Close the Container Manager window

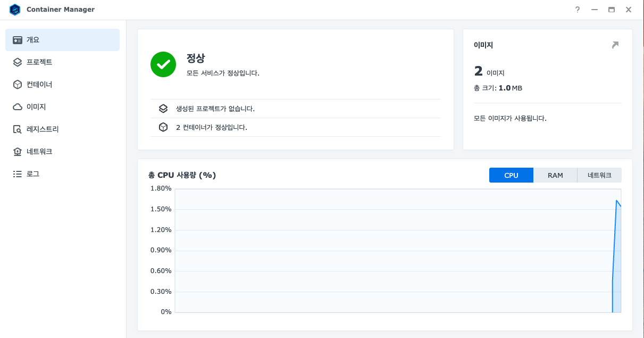pyautogui.click(x=629, y=10)
